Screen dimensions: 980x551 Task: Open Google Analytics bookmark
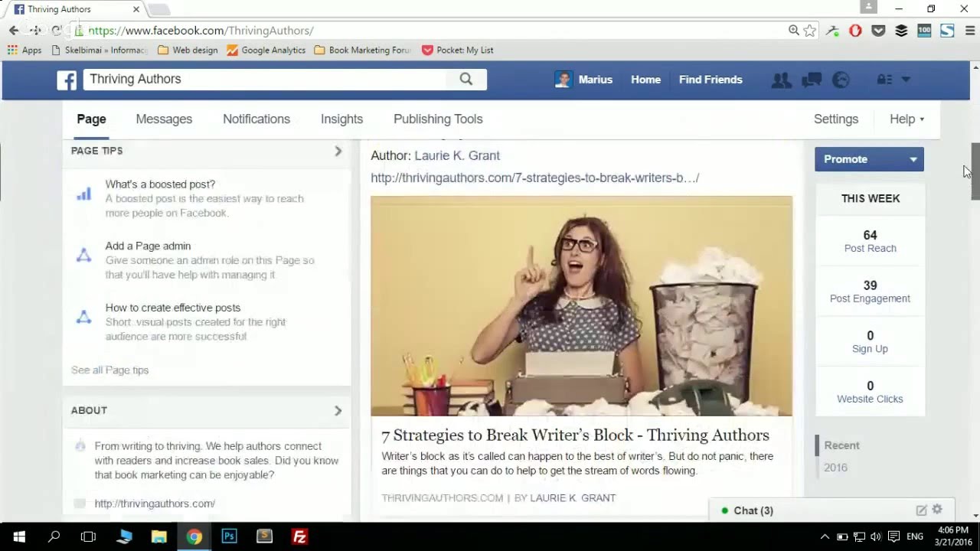coord(266,51)
